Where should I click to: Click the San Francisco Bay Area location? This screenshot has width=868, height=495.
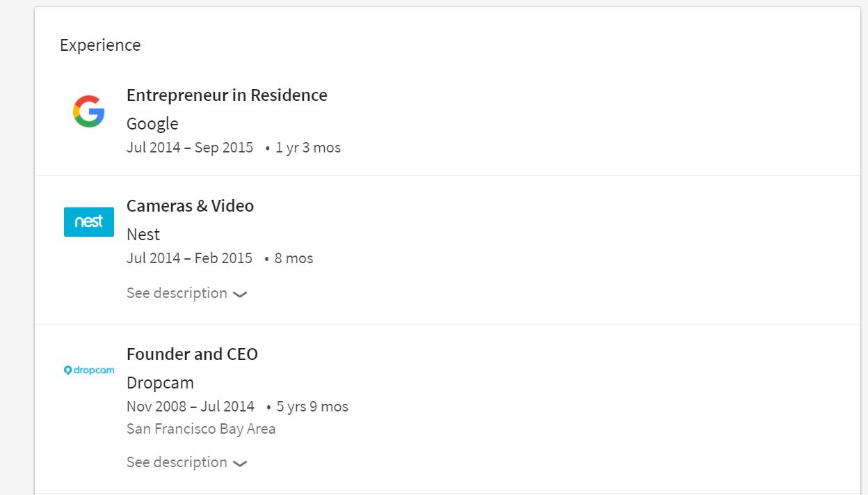tap(201, 429)
